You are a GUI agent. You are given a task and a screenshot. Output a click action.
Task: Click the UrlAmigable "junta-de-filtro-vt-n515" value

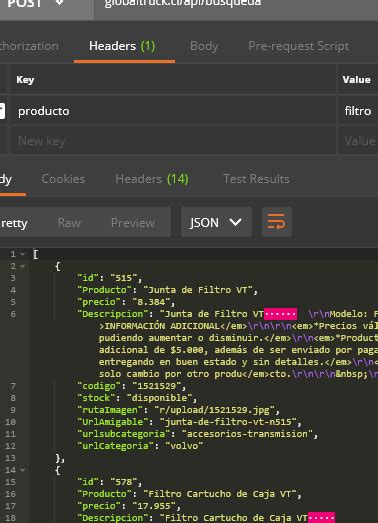[228, 422]
